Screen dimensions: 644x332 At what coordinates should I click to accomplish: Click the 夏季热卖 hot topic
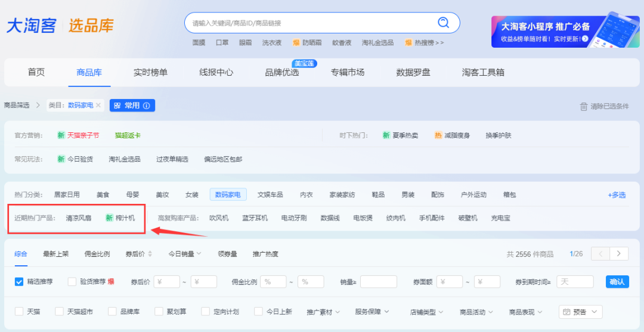tap(405, 135)
